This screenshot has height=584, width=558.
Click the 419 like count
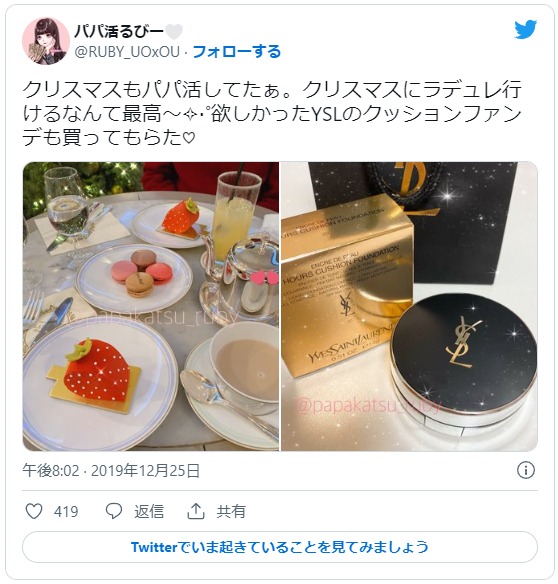pos(66,511)
